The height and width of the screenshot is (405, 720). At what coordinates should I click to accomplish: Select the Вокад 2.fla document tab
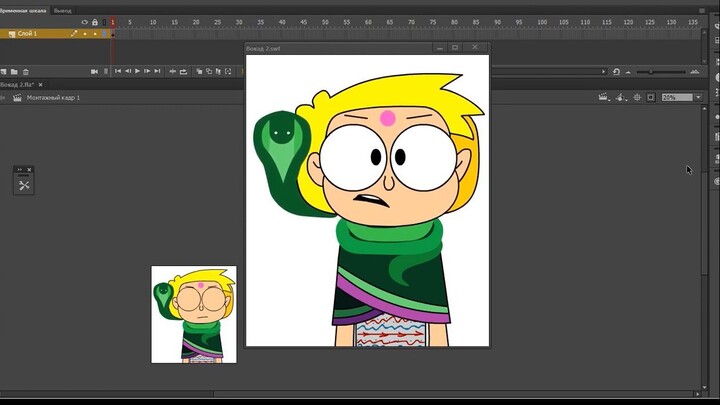point(17,84)
